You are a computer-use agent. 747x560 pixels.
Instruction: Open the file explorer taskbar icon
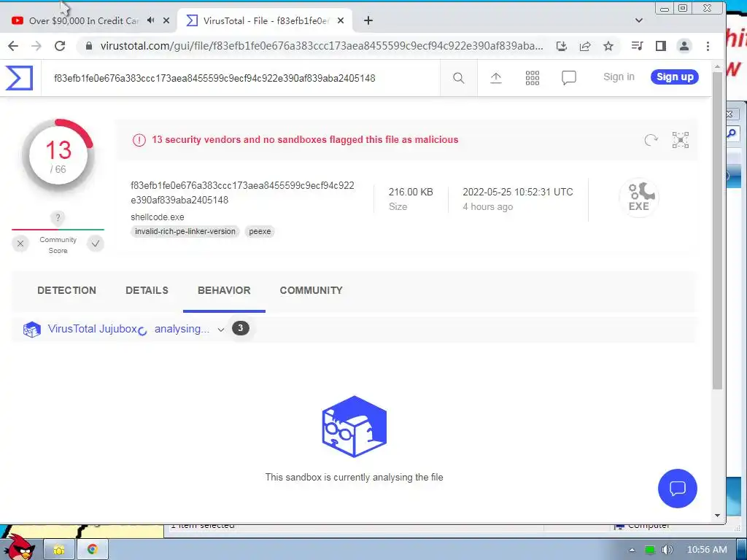(60, 550)
